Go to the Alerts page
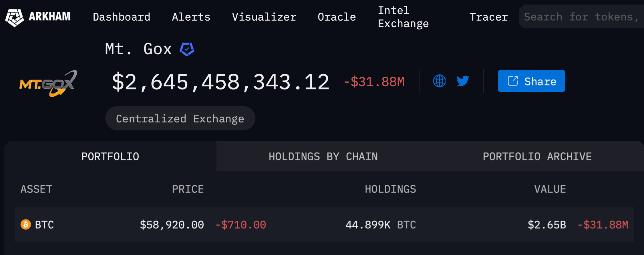 (x=191, y=17)
